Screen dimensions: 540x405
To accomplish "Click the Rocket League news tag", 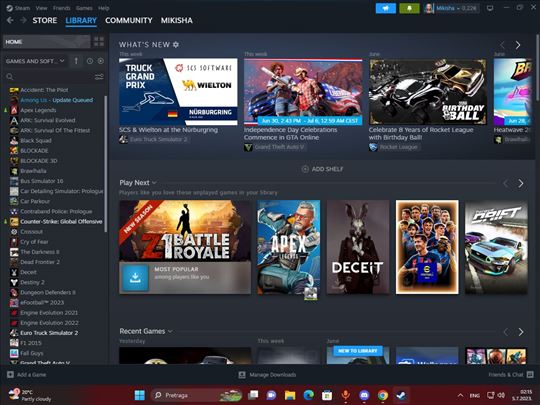I will point(394,147).
